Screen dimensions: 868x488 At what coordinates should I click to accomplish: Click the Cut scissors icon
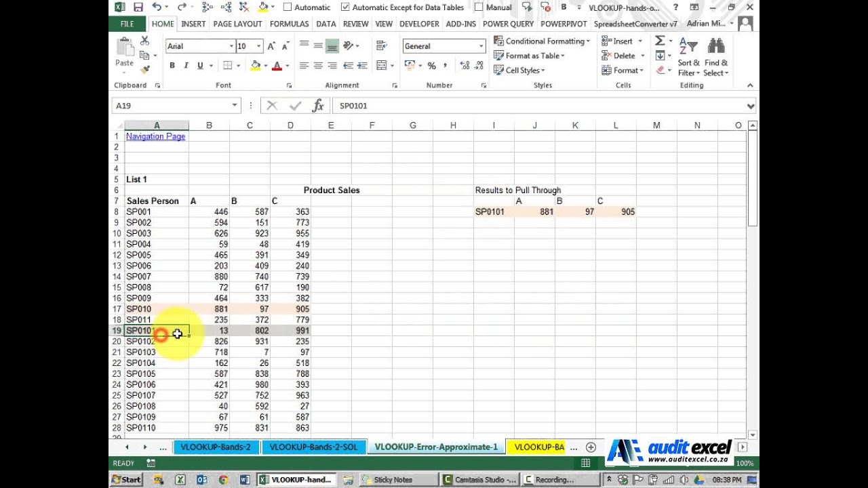[144, 41]
